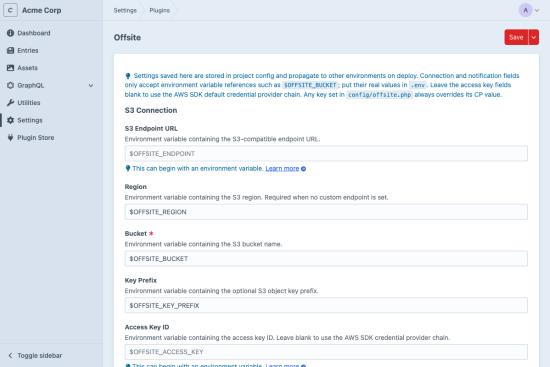
Task: Click the Assets image icon
Action: [x=11, y=68]
